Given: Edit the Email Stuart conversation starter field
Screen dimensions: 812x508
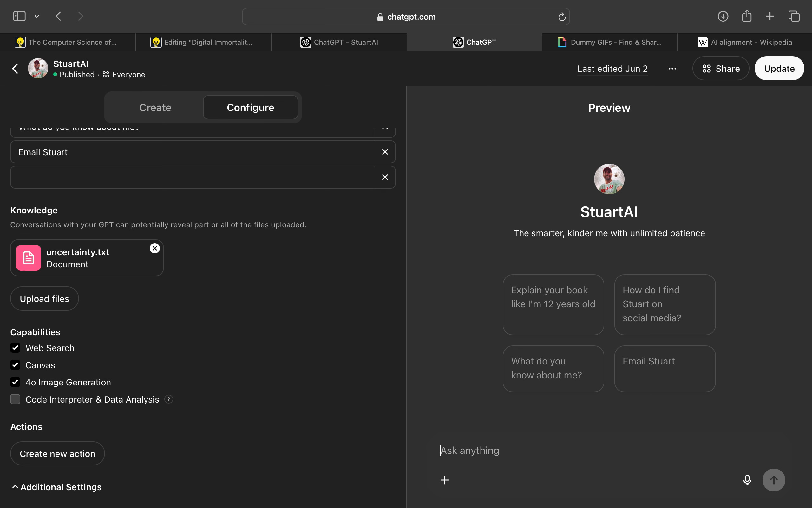Looking at the screenshot, I should (192, 152).
